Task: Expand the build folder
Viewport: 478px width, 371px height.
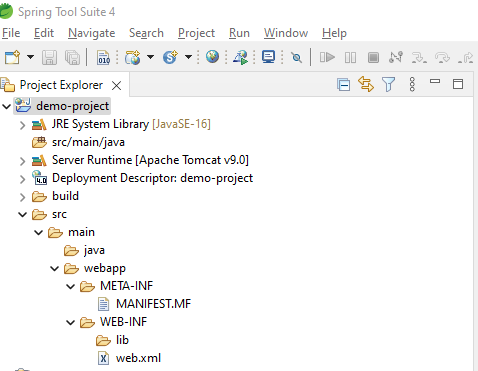Action: click(22, 197)
